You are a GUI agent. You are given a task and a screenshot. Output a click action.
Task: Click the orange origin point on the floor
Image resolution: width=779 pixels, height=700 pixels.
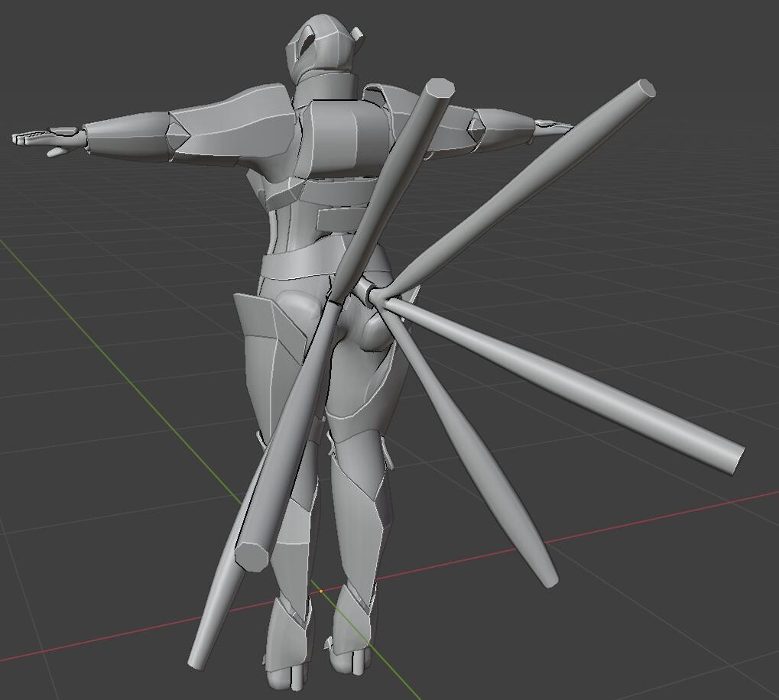tap(321, 590)
